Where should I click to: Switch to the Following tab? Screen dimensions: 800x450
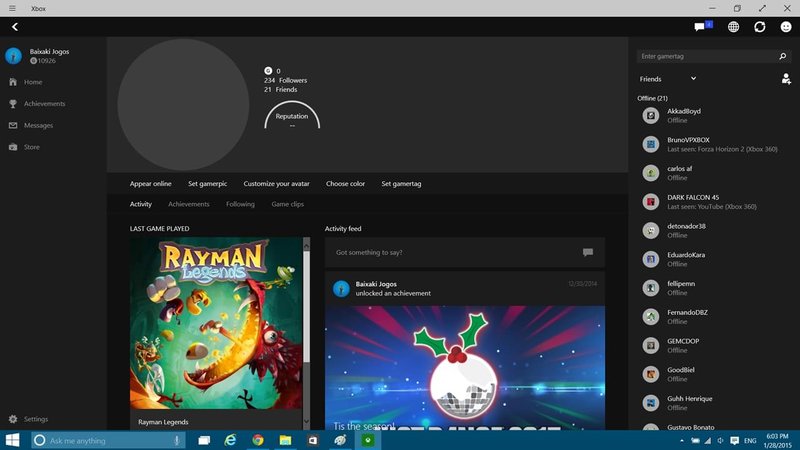[x=240, y=204]
